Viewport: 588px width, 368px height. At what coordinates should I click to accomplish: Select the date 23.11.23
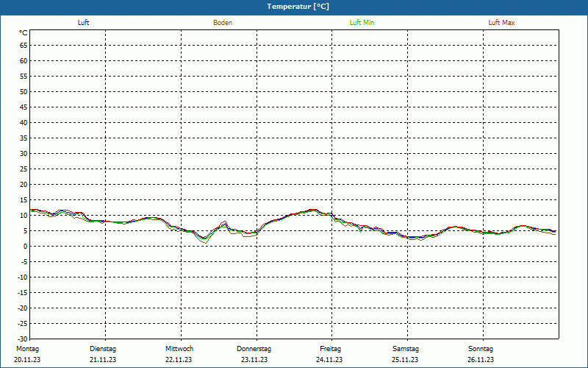[x=254, y=360]
